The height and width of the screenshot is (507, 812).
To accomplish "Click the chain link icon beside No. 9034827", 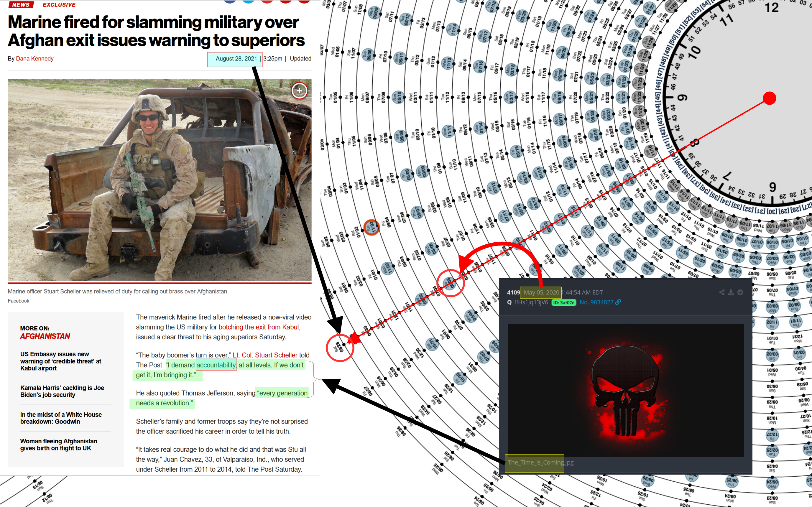I will click(x=619, y=302).
